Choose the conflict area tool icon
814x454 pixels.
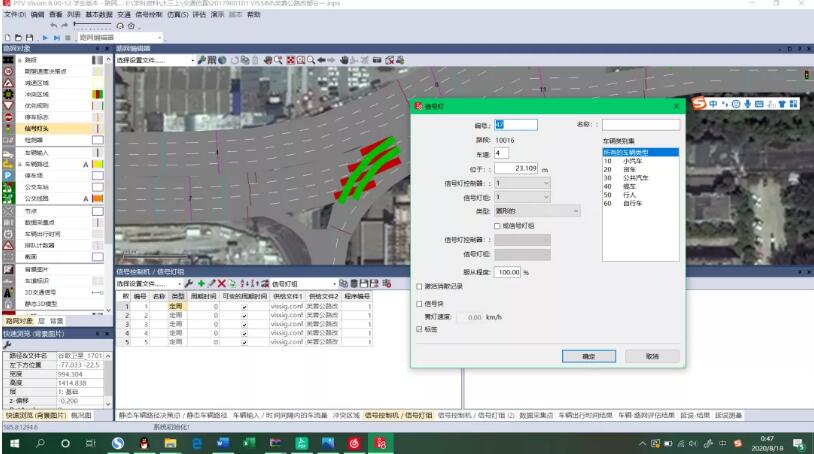8,94
